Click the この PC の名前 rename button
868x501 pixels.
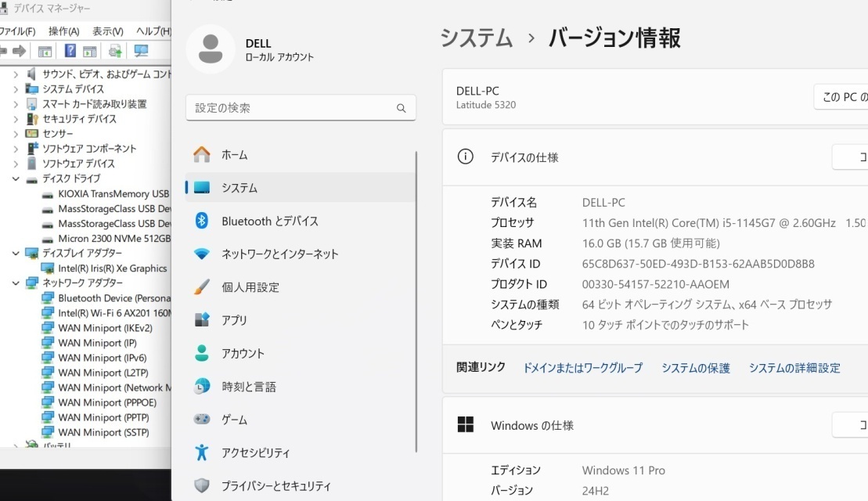(841, 97)
